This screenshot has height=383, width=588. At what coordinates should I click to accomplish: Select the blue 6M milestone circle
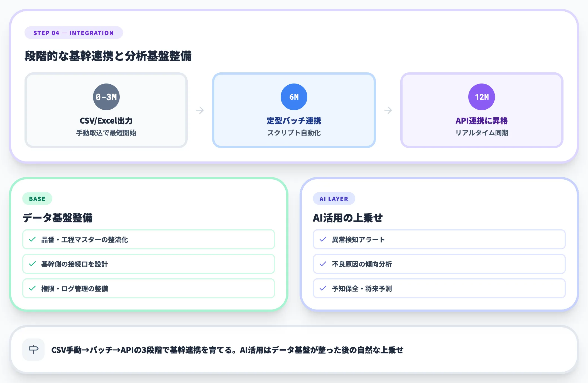294,97
